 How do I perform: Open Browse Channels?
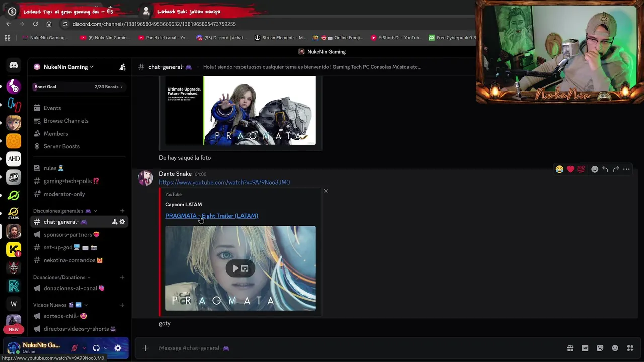click(x=79, y=121)
